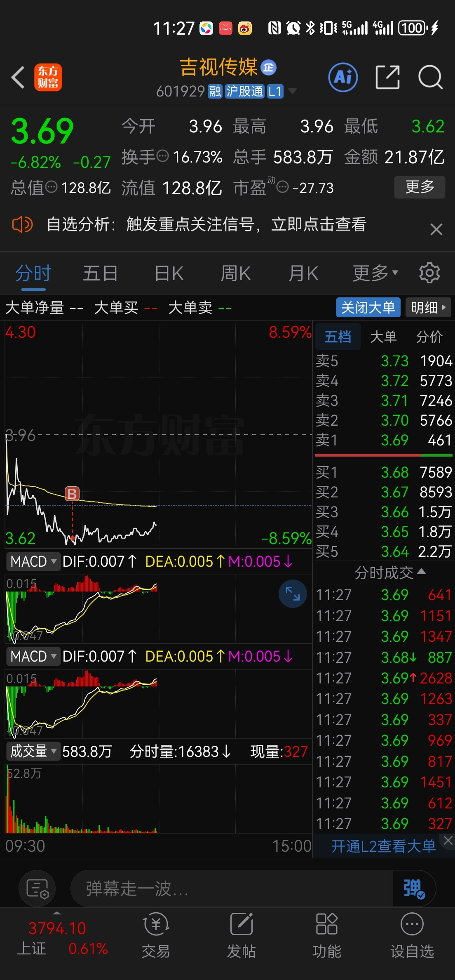
Task: Tap the speaker announcement icon
Action: click(x=22, y=225)
